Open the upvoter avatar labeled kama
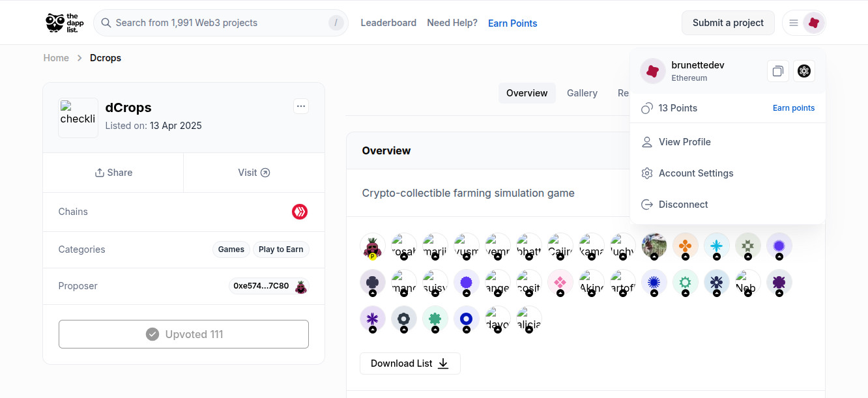The height and width of the screenshot is (398, 868). click(592, 246)
